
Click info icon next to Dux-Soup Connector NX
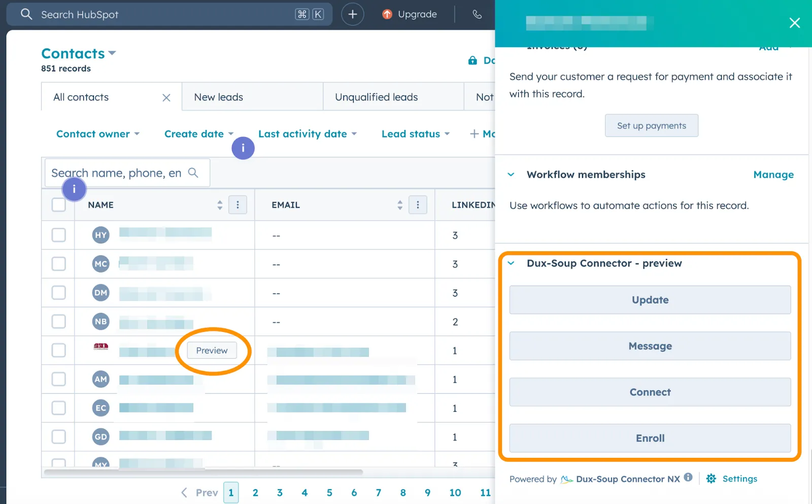click(x=688, y=477)
